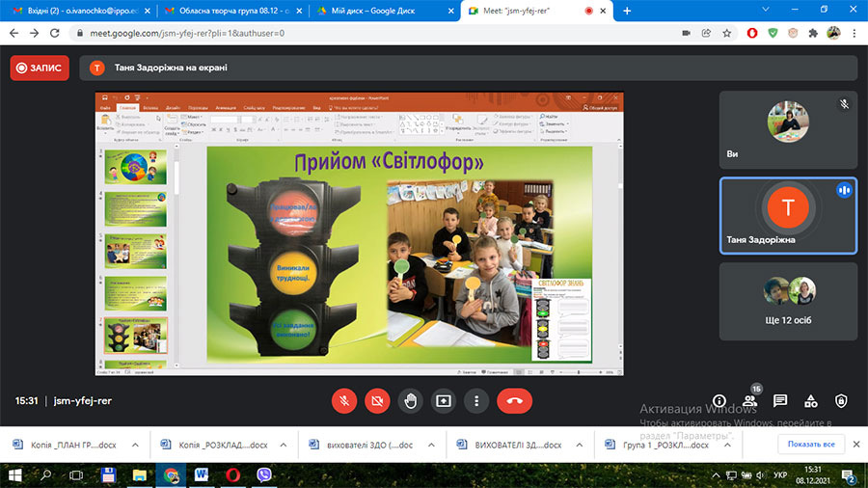
Task: Click the camera permission icon in address bar
Action: pyautogui.click(x=686, y=33)
